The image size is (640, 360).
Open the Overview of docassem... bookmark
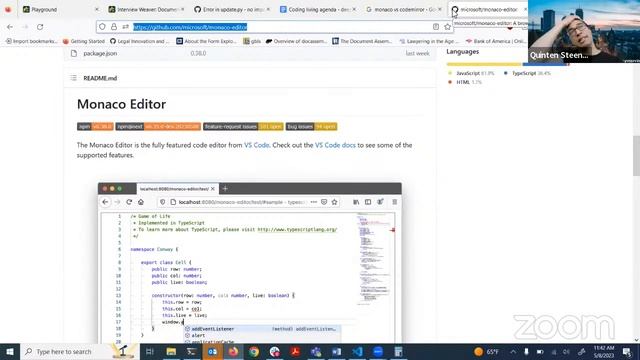pyautogui.click(x=296, y=41)
